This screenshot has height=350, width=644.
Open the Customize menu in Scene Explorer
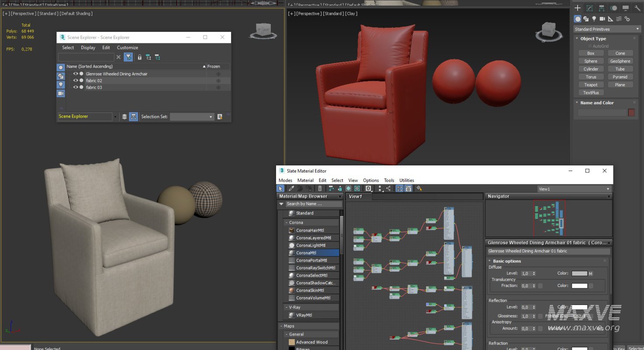click(x=127, y=48)
